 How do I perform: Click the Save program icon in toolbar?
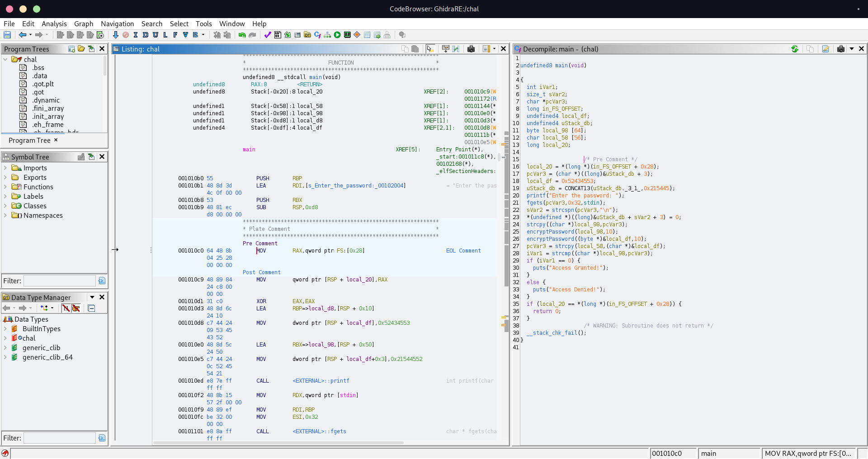pos(7,35)
